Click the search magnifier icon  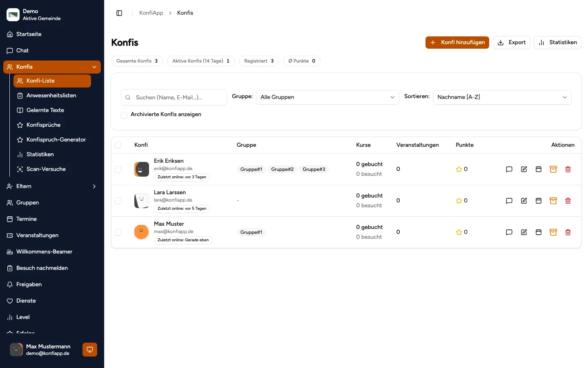(x=128, y=97)
